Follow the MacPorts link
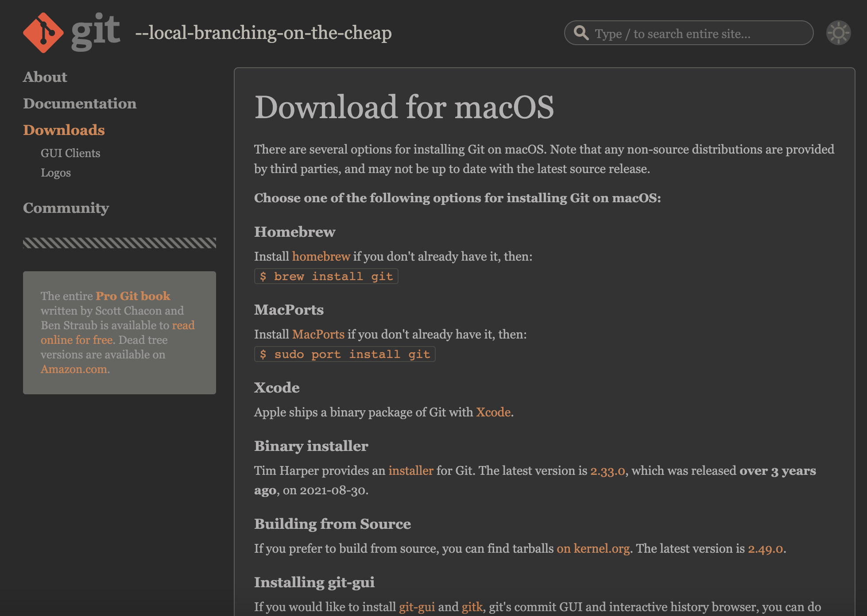867x616 pixels. 318,335
